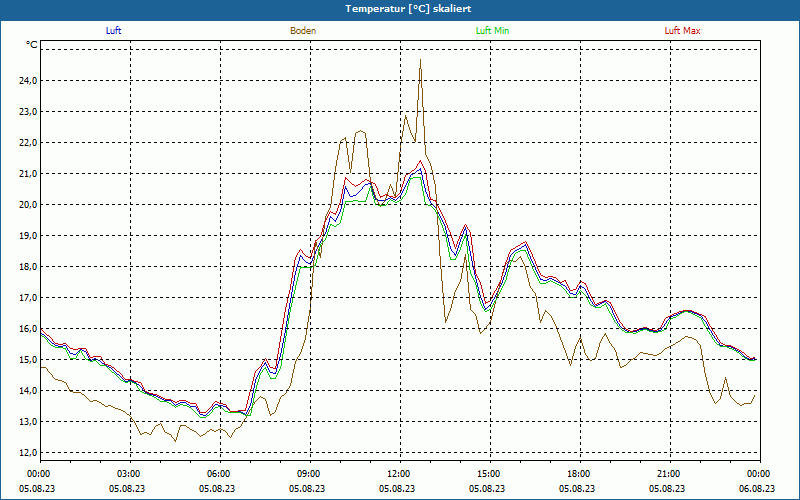Click the 'Boden' legend label
The height and width of the screenshot is (500, 800).
click(303, 31)
